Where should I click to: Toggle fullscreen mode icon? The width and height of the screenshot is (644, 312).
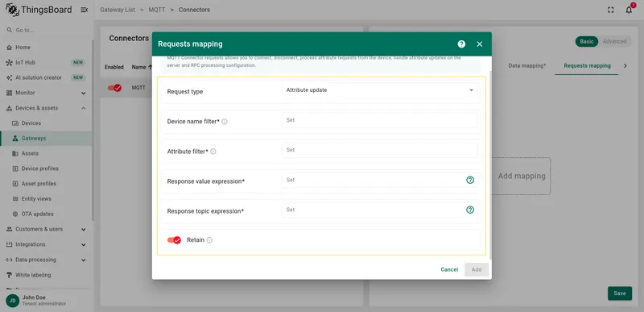tap(611, 10)
